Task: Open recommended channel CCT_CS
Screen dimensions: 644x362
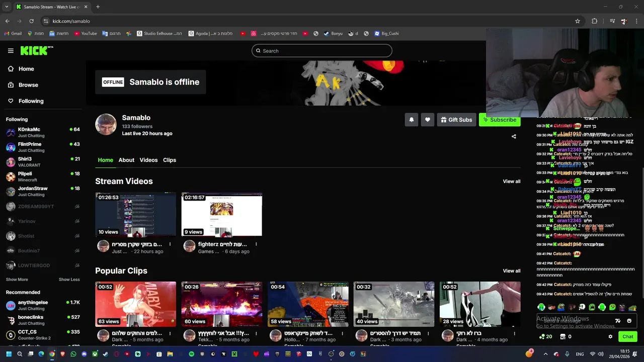Action: pyautogui.click(x=43, y=334)
